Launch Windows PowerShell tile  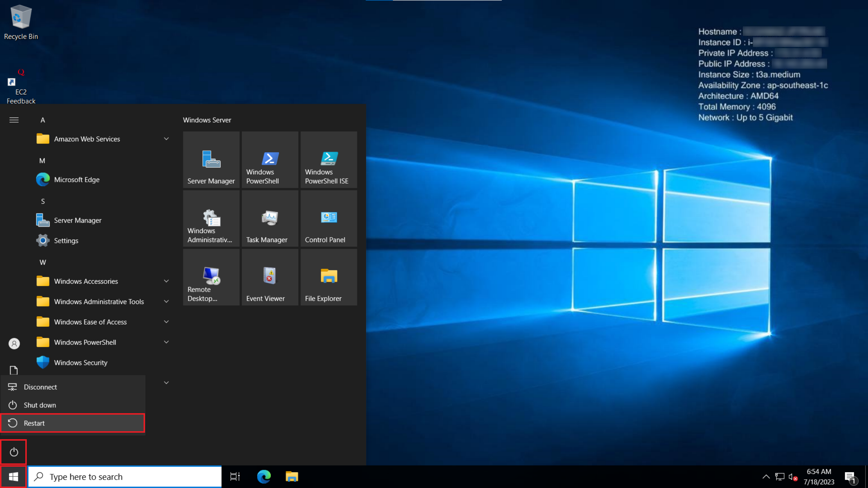pyautogui.click(x=270, y=160)
